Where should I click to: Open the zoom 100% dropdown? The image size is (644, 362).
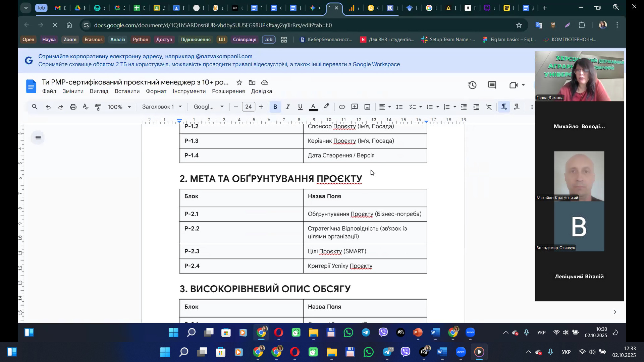click(119, 107)
